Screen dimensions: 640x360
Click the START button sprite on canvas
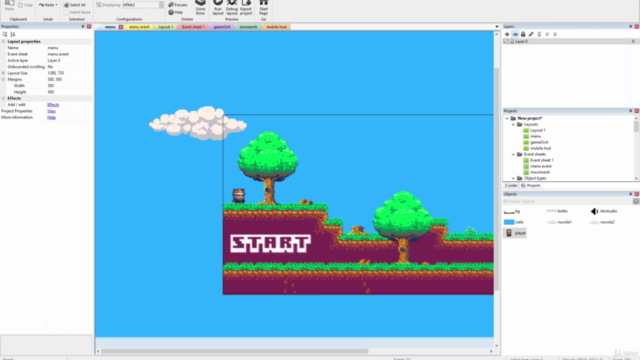click(270, 244)
